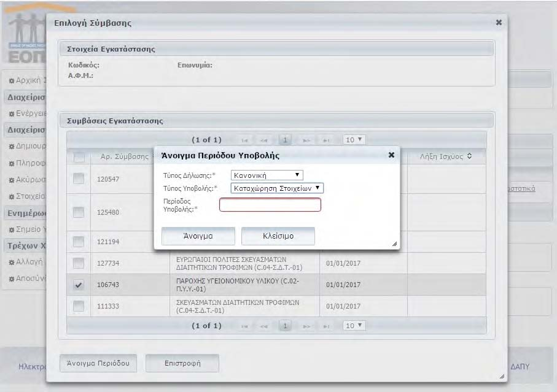Click the 01/01/2017 date in row 111333
Image resolution: width=557 pixels, height=392 pixels.
(x=343, y=306)
